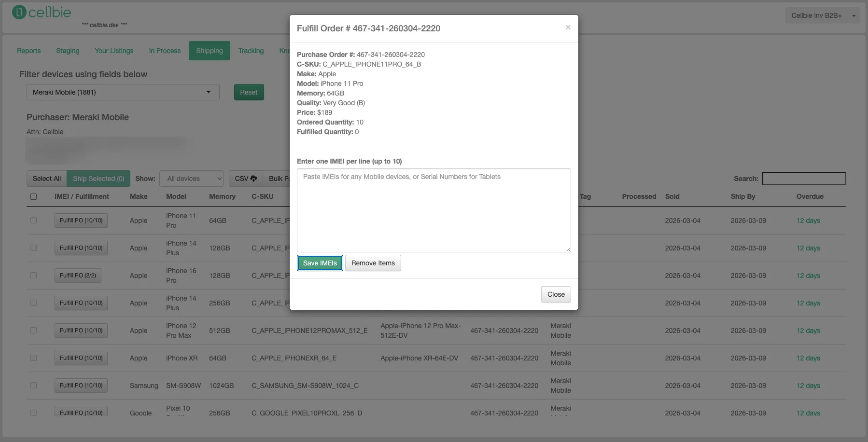Click the Save IMEIs button
The image size is (868, 442).
[x=320, y=263]
